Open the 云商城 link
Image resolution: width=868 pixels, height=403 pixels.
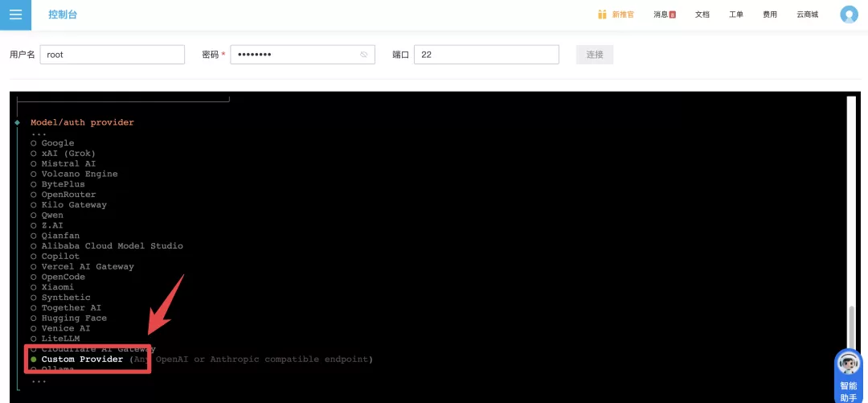807,14
